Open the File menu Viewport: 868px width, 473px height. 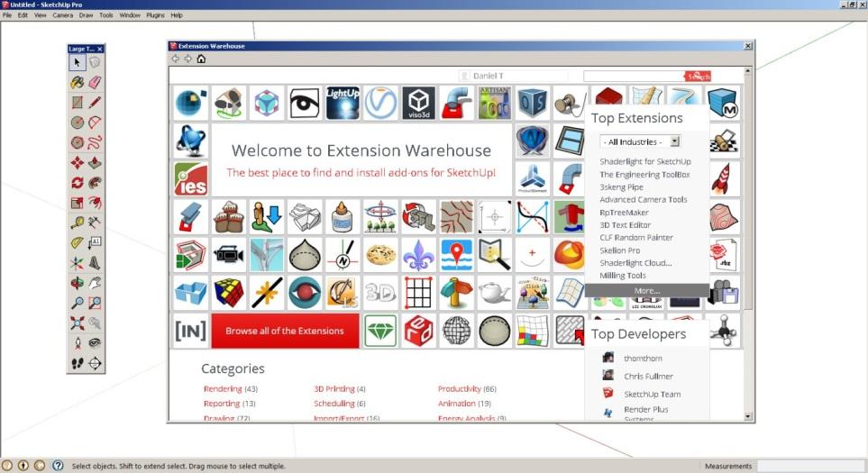pyautogui.click(x=6, y=15)
